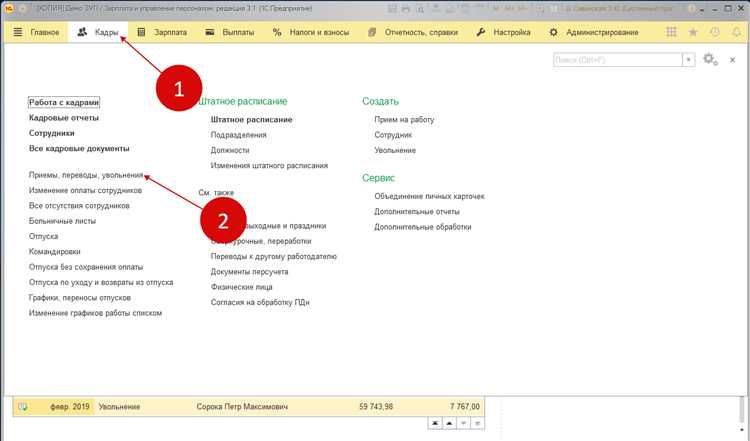Open Документы пересчета
Screen dimensions: 750x441
pyautogui.click(x=249, y=272)
